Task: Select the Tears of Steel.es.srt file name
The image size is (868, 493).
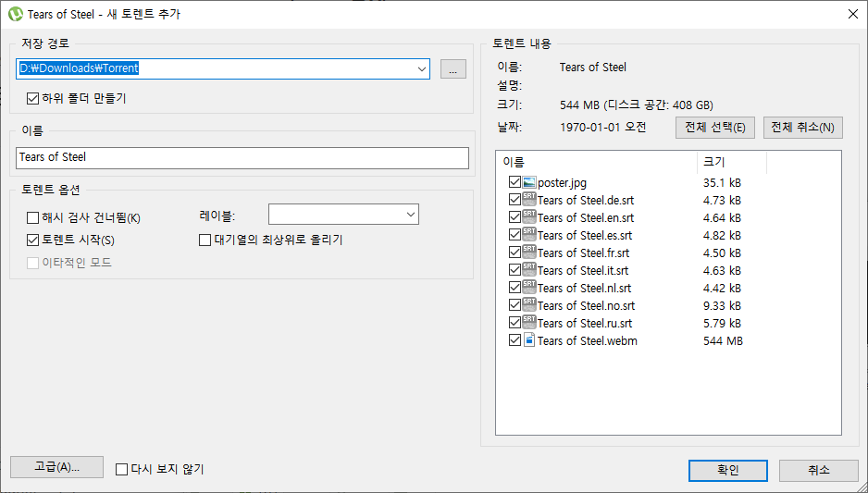Action: [585, 236]
